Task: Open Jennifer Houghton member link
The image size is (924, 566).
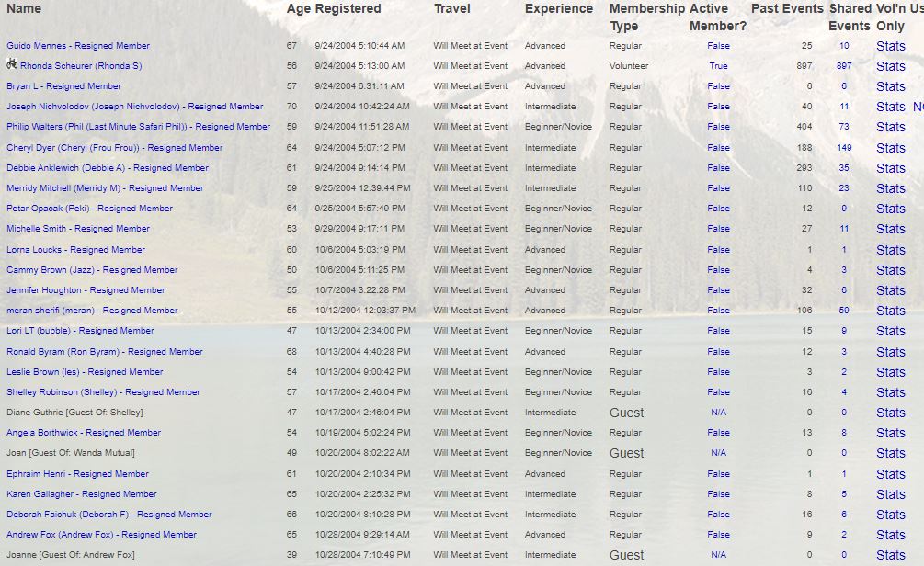Action: click(x=86, y=290)
